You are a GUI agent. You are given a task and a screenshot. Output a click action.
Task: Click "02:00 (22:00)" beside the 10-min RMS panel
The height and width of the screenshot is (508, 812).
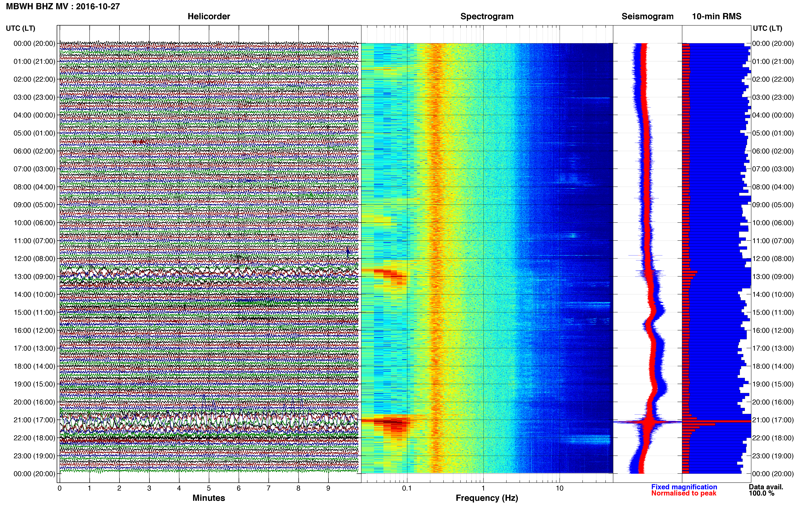coord(773,79)
